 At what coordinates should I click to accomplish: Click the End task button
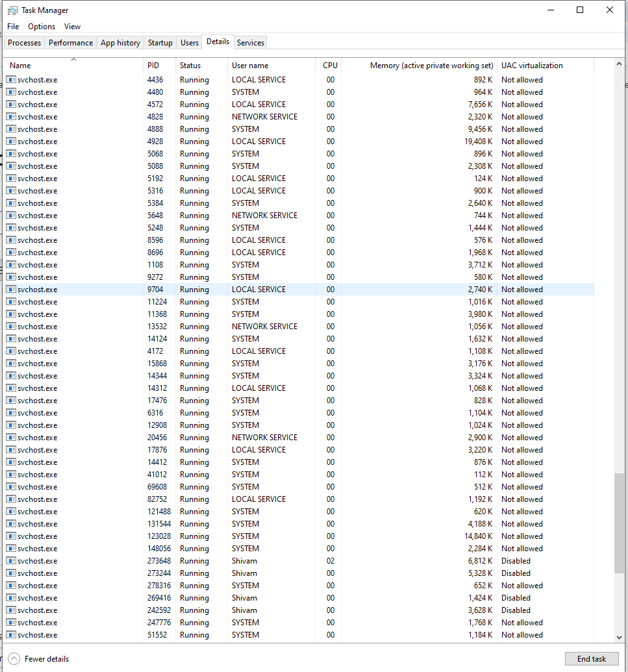pyautogui.click(x=592, y=659)
